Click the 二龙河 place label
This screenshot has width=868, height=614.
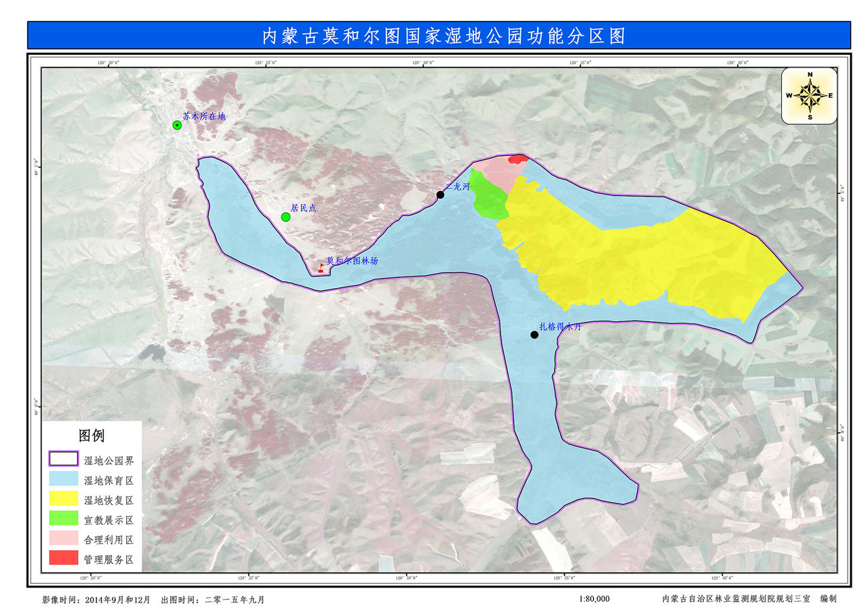click(457, 188)
